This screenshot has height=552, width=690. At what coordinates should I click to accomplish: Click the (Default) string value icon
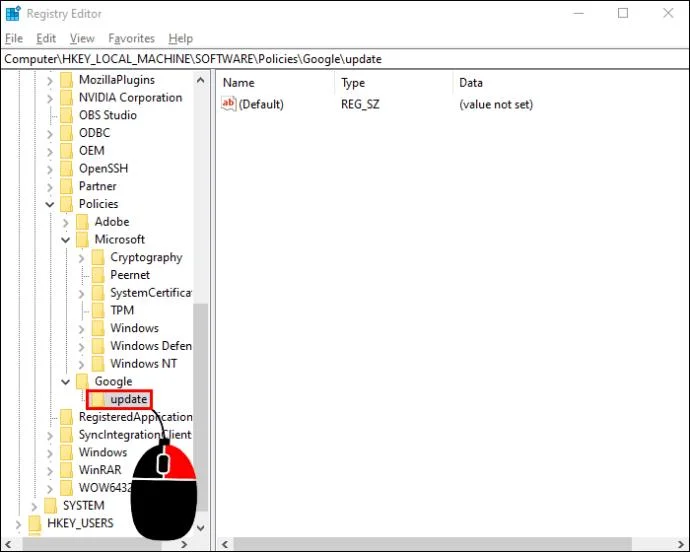(x=228, y=104)
